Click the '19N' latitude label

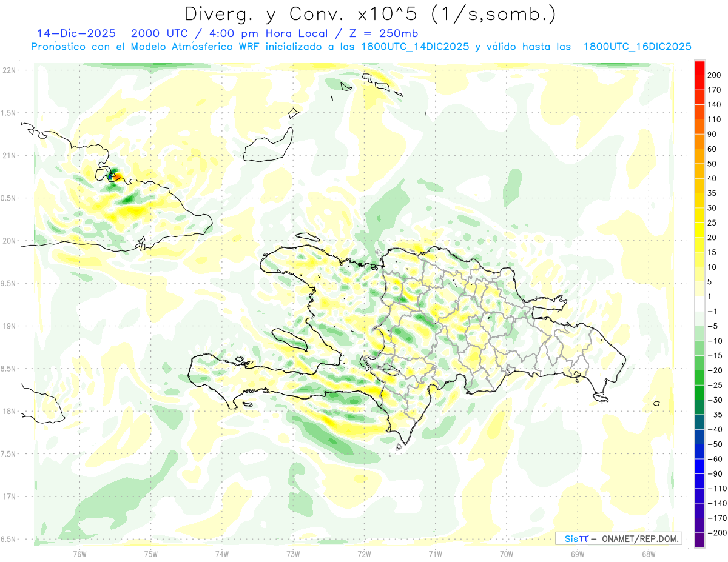coord(8,326)
